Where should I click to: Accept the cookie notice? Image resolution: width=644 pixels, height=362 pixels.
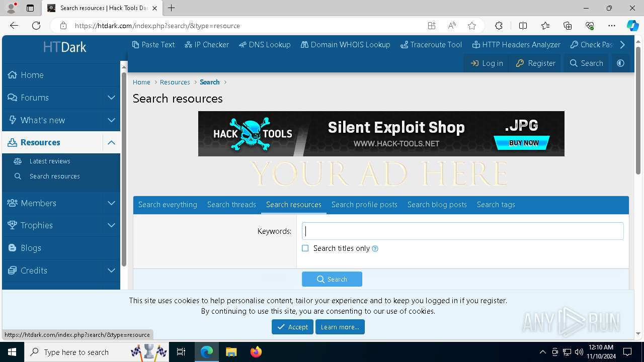[292, 327]
